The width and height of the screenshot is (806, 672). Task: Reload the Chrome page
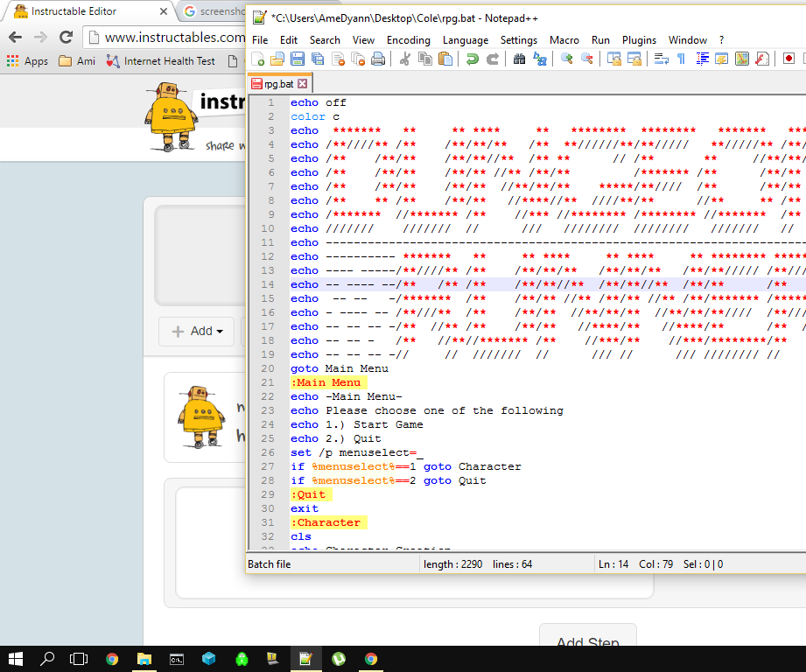point(66,37)
